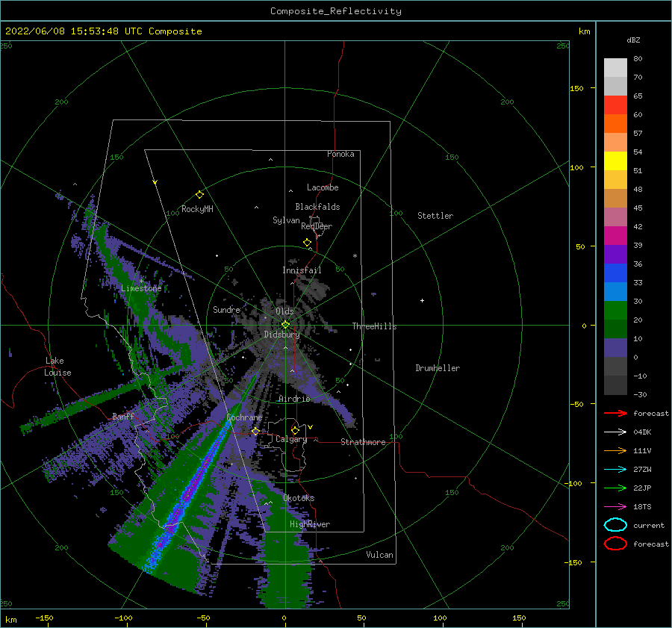The height and width of the screenshot is (628, 672).
Task: Select the slate purple swatch below 10 label
Action: point(615,347)
